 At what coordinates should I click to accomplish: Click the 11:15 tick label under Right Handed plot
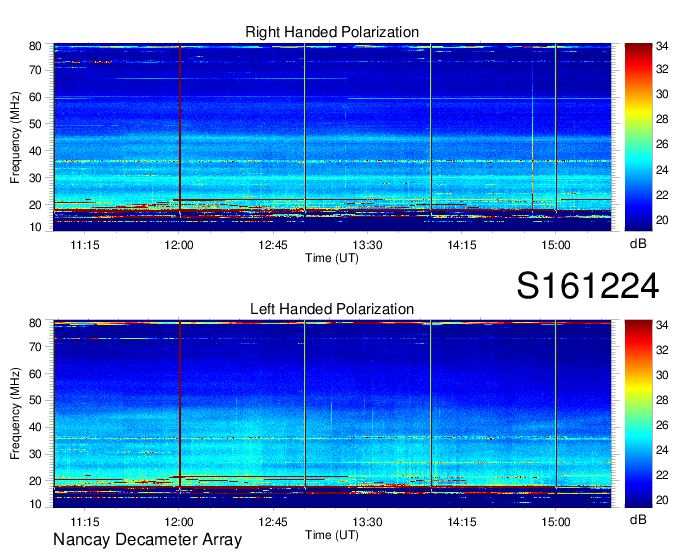[85, 245]
